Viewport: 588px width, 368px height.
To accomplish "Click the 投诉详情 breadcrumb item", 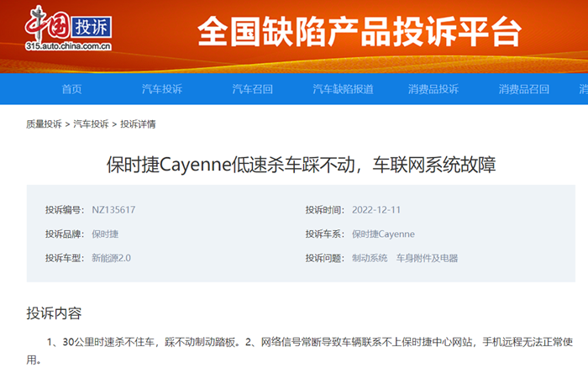I will 138,124.
